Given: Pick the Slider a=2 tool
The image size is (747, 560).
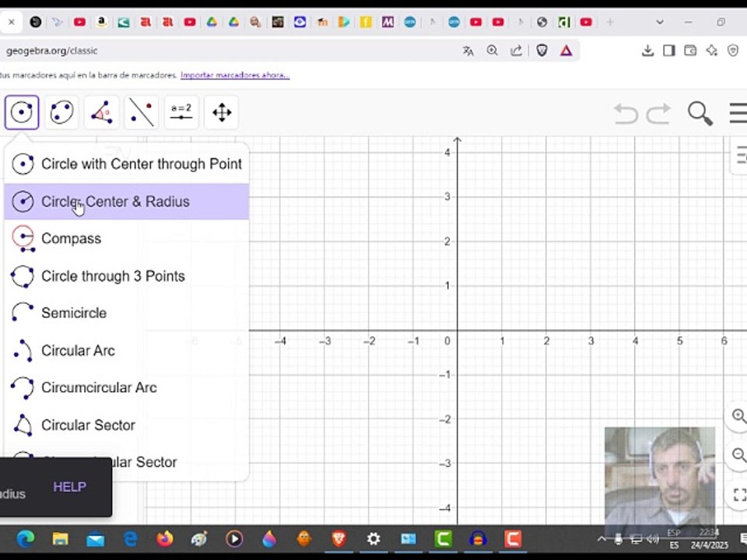Looking at the screenshot, I should (x=181, y=112).
